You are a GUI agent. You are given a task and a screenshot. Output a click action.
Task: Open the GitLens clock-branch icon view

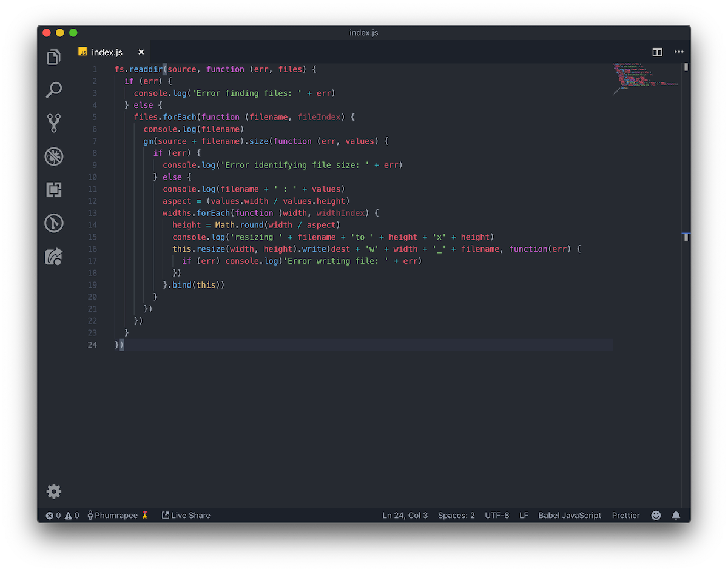54,223
